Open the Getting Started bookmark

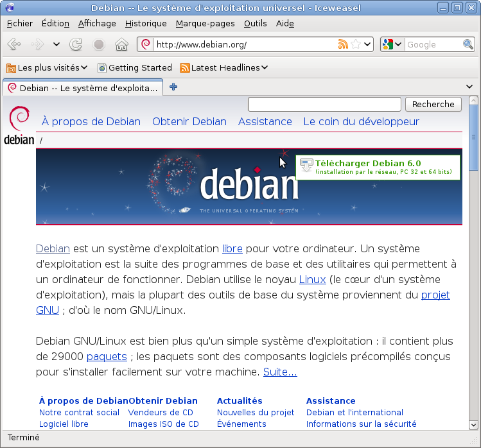[x=135, y=68]
